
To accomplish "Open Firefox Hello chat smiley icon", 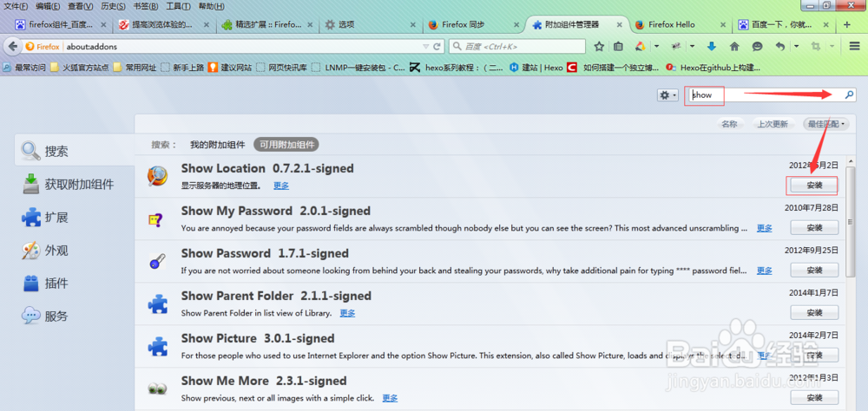I will (x=757, y=47).
